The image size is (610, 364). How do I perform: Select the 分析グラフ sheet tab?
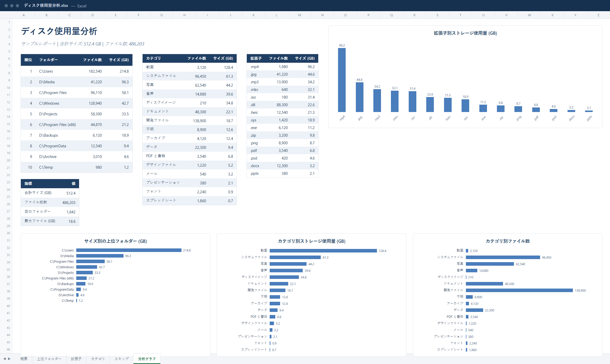pyautogui.click(x=147, y=359)
